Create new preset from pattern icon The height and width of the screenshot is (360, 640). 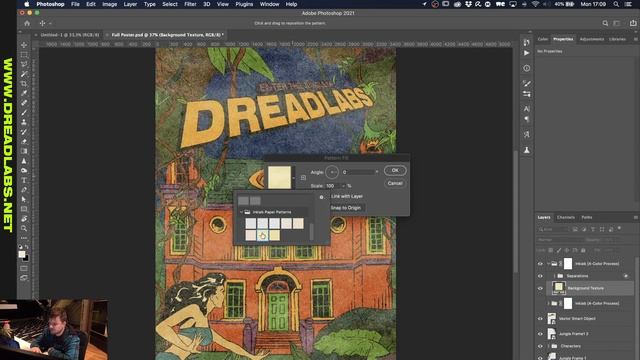coord(303,178)
